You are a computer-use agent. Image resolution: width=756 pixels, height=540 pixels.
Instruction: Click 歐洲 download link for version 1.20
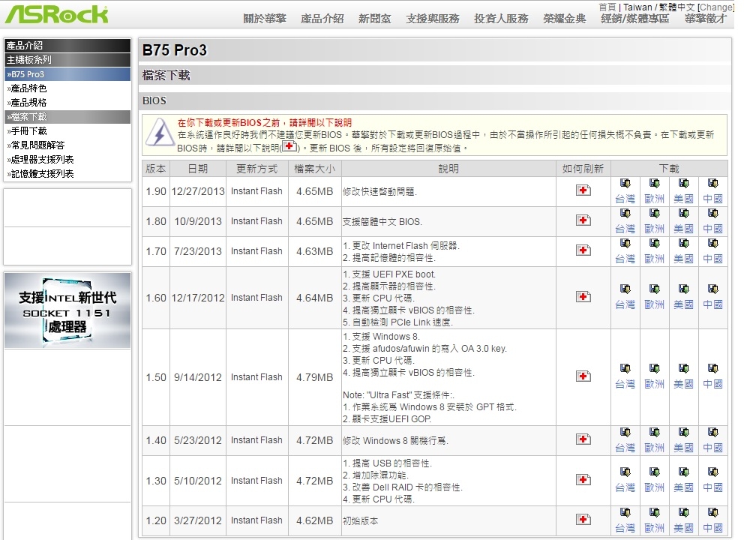(x=654, y=528)
